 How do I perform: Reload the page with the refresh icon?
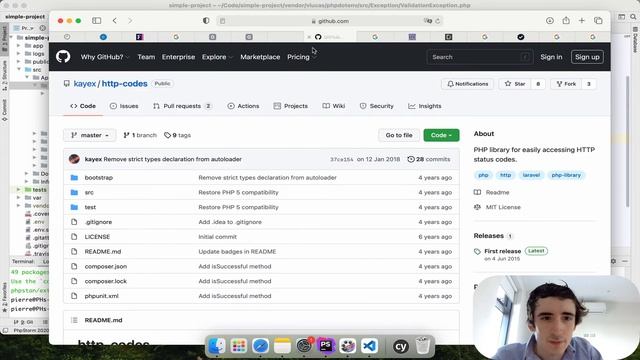[x=438, y=21]
